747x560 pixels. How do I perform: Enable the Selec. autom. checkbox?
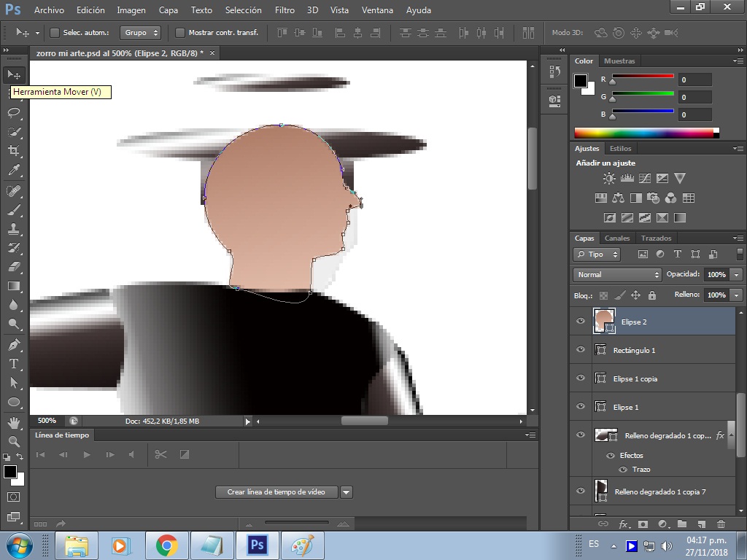(54, 32)
